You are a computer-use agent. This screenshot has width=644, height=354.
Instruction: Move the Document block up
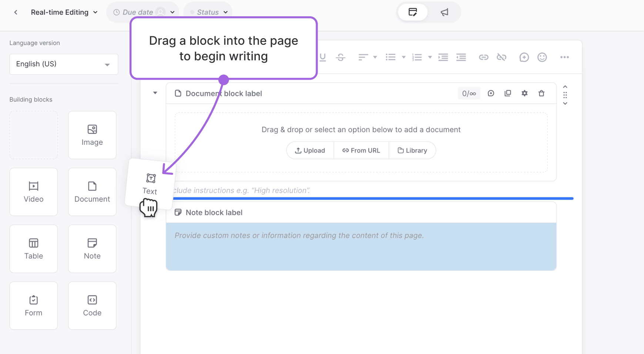point(565,87)
